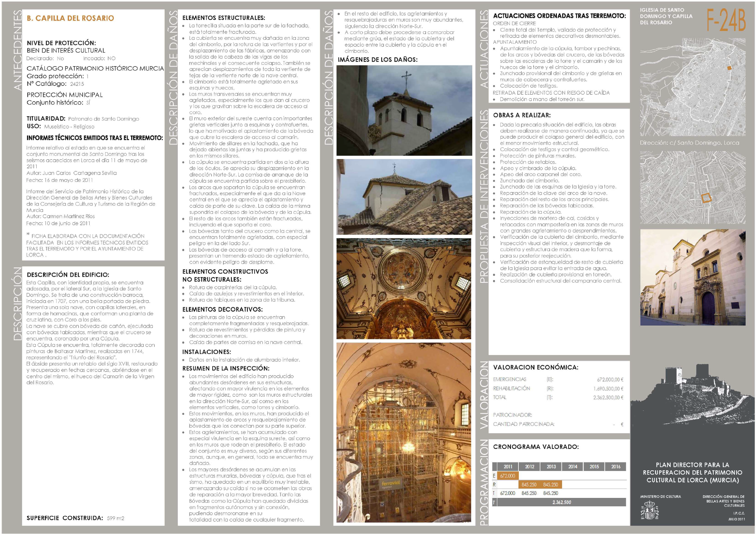Click the ACTUACIONES ORDENADAS TRAS TERREMOTO heading

[559, 16]
